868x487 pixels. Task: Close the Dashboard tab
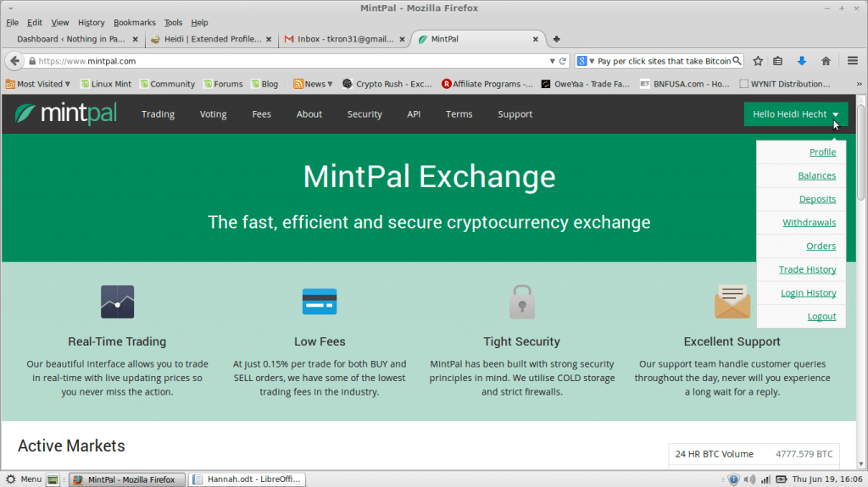[x=135, y=39]
